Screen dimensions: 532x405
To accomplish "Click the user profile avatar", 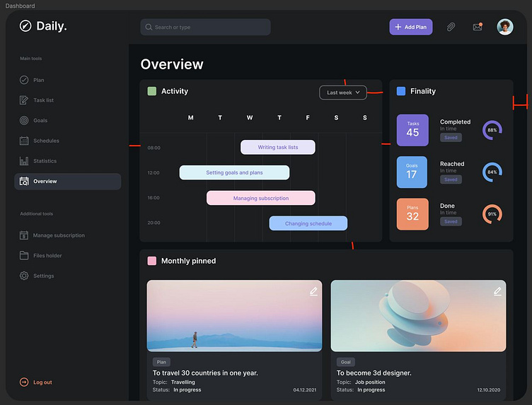I will [x=504, y=27].
